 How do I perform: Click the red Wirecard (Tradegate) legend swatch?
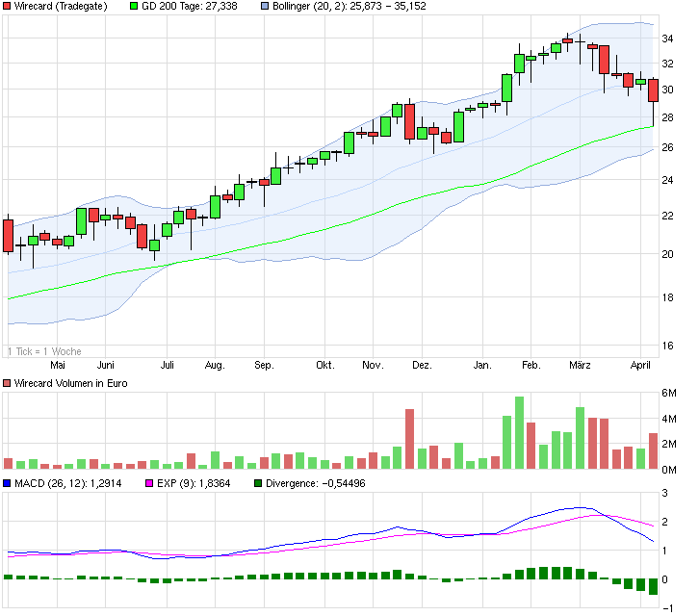click(x=7, y=6)
